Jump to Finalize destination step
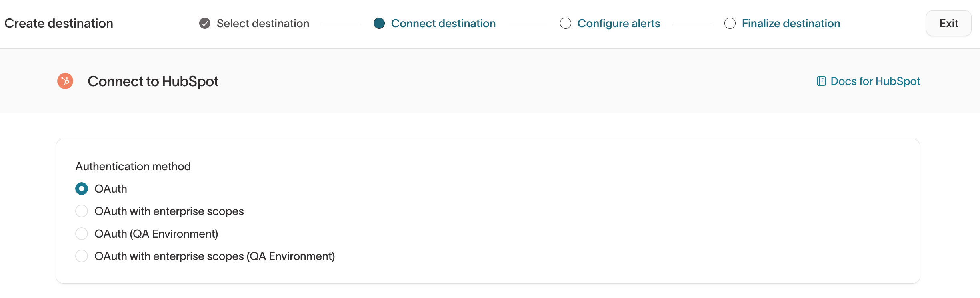Image resolution: width=980 pixels, height=298 pixels. coord(791,23)
